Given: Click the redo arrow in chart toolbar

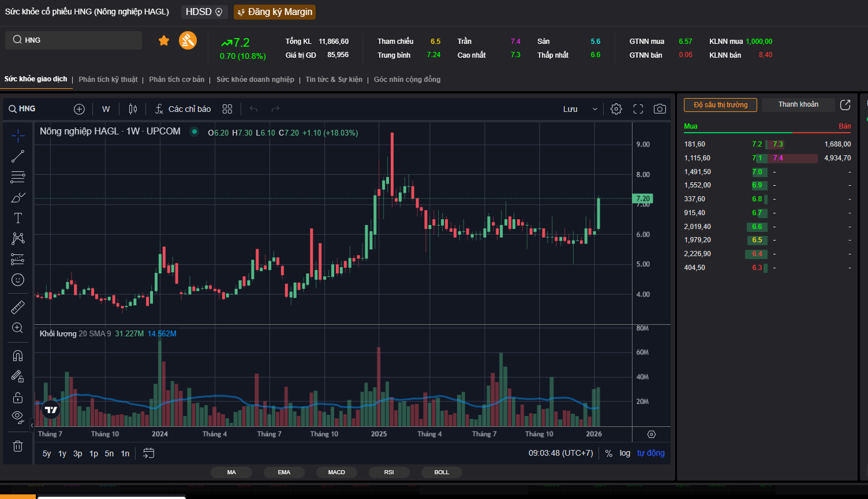Looking at the screenshot, I should click(275, 109).
